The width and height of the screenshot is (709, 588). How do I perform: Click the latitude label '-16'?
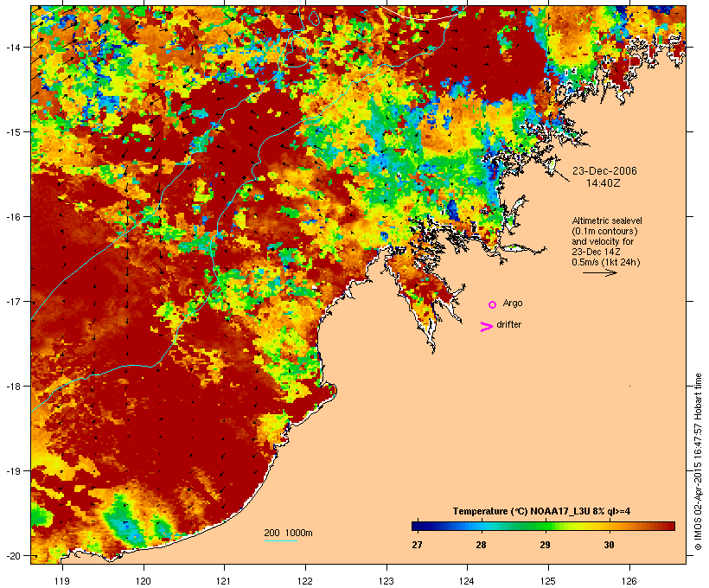12,217
